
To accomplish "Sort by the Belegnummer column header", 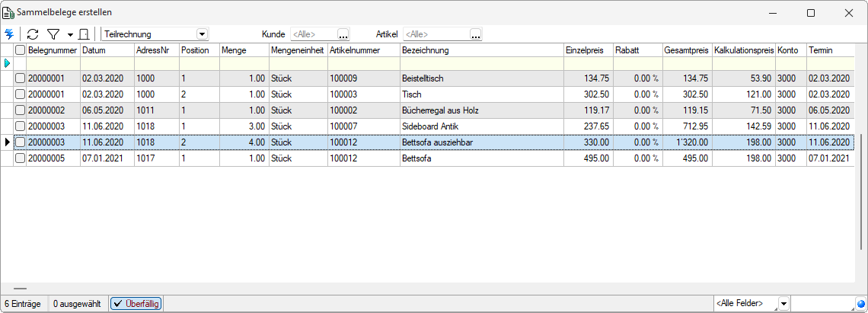I will (x=53, y=50).
